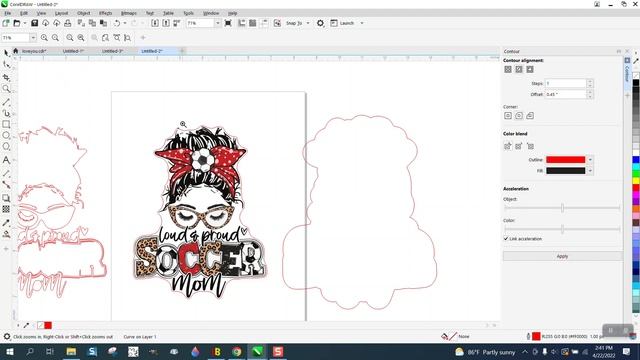Select the Drop Shadow tool
The height and width of the screenshot is (360, 640).
[x=6, y=198]
